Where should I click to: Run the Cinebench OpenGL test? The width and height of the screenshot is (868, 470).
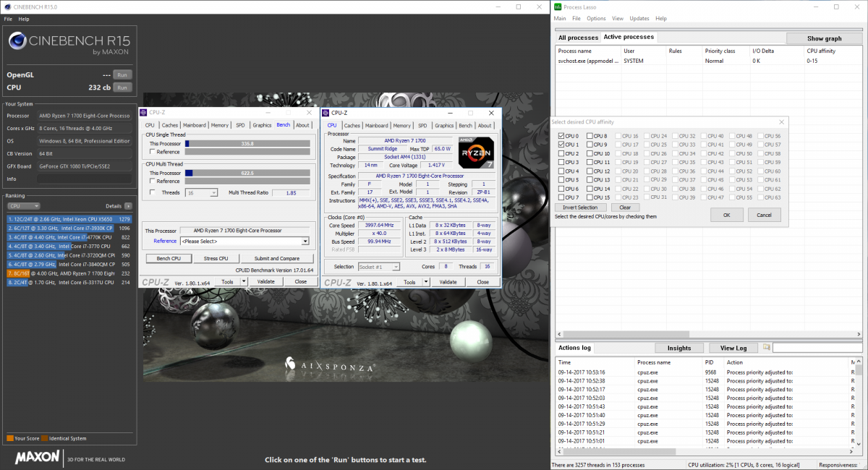click(123, 74)
